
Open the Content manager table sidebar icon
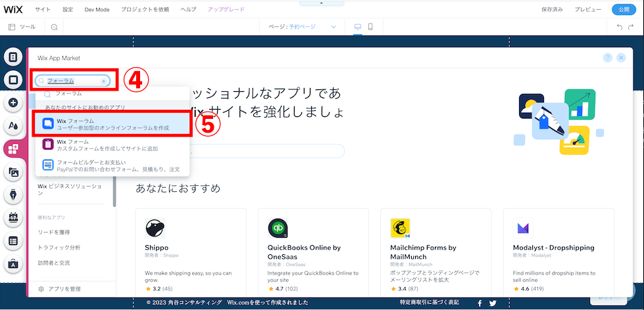click(13, 240)
